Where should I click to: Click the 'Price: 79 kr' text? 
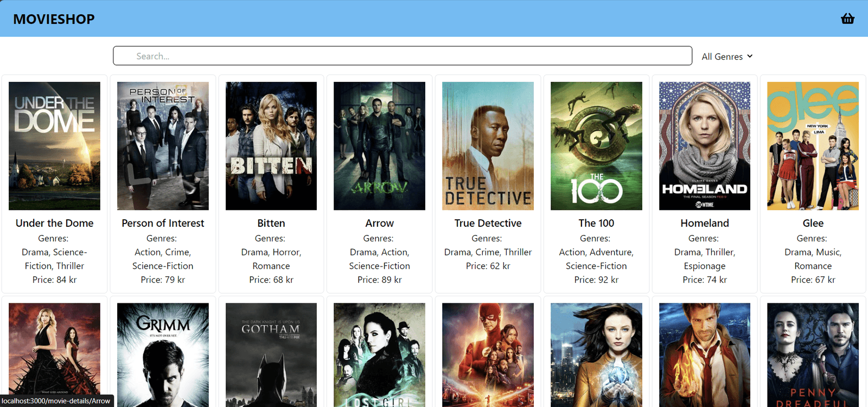click(163, 280)
